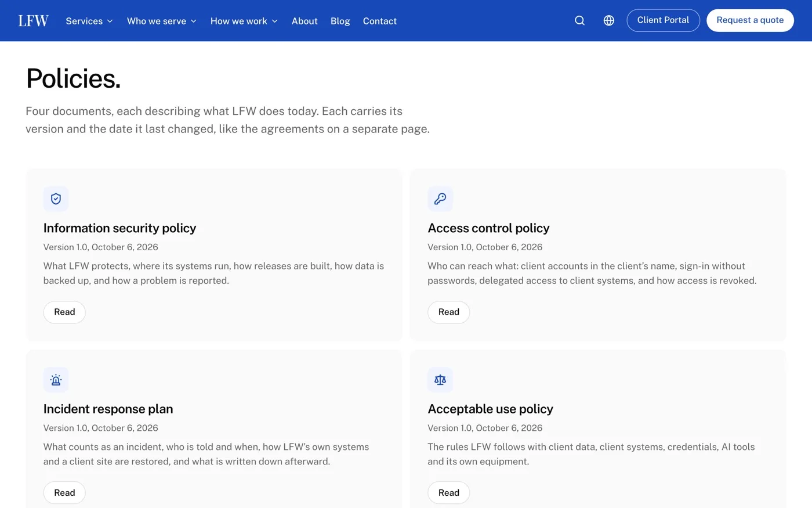Open the Client Portal
Viewport: 812px width, 508px height.
[663, 20]
